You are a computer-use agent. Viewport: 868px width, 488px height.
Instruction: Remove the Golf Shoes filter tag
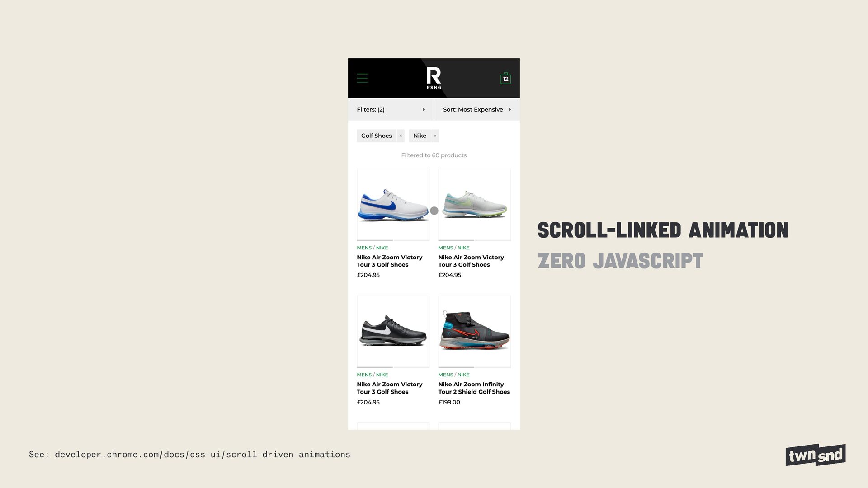(x=401, y=136)
